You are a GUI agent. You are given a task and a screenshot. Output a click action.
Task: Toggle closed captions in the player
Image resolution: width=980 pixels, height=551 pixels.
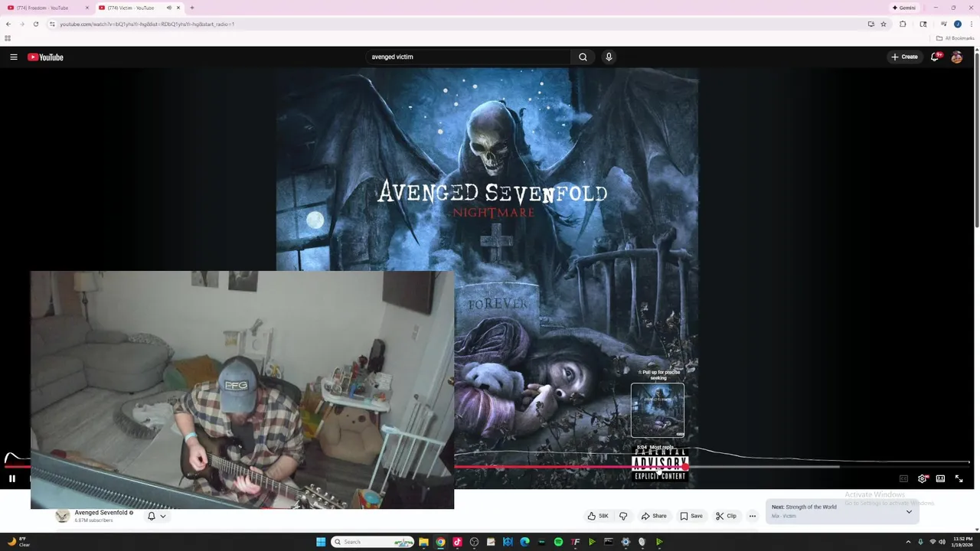[903, 479]
